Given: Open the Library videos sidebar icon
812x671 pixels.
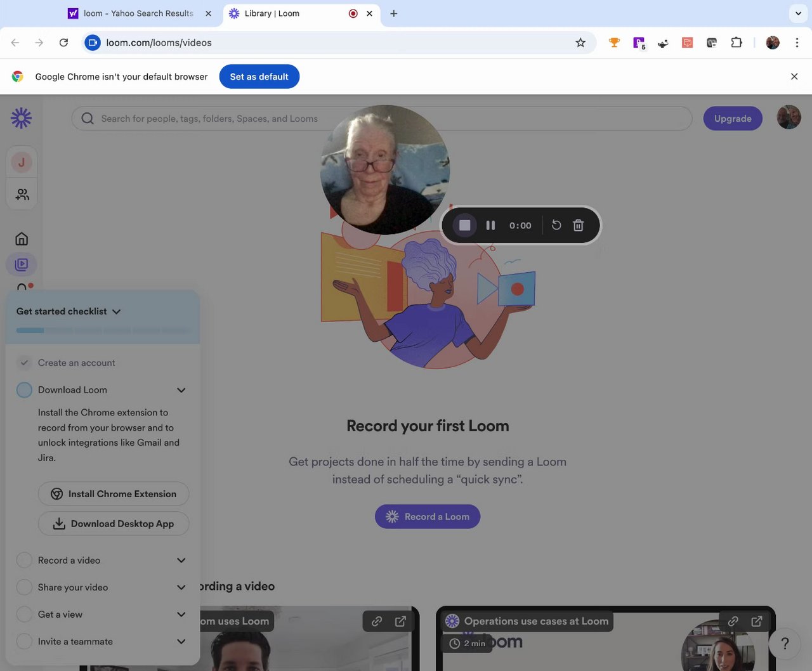Looking at the screenshot, I should 22,264.
